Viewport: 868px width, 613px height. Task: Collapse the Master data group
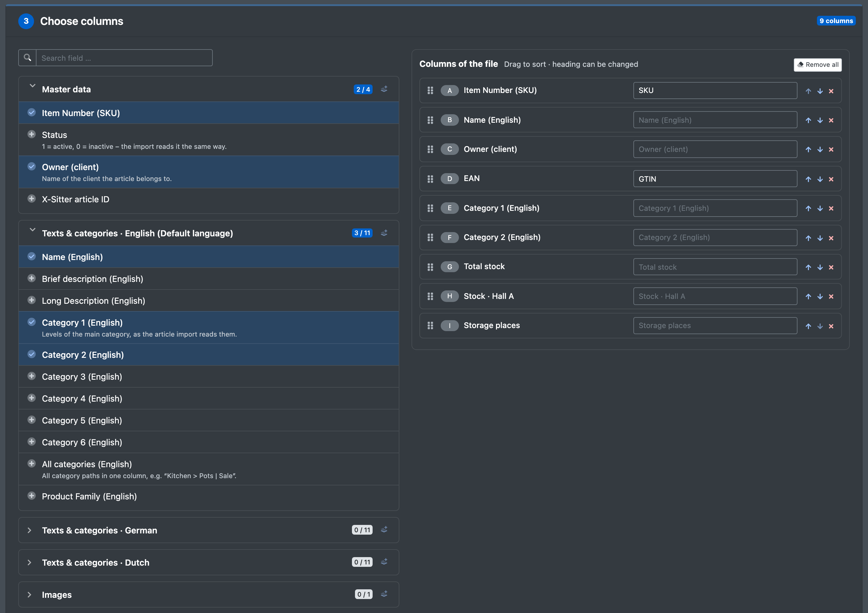click(33, 86)
